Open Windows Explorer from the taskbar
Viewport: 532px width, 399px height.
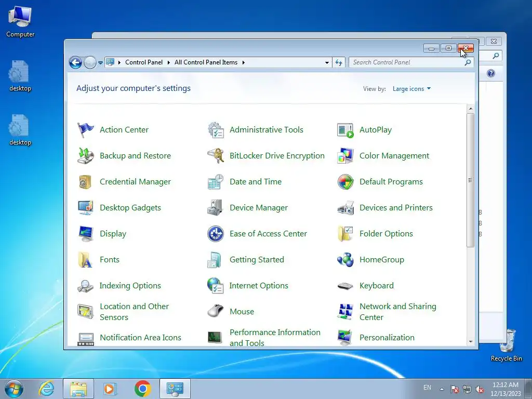coord(78,389)
